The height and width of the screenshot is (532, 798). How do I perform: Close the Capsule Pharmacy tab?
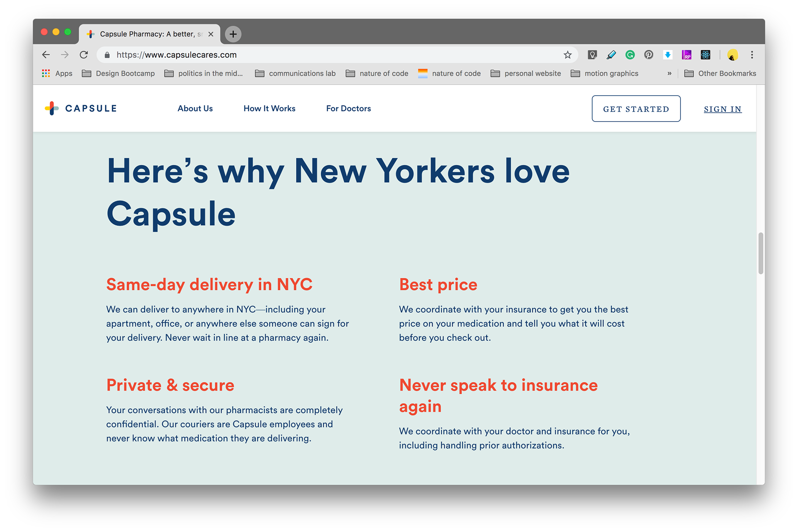click(211, 34)
